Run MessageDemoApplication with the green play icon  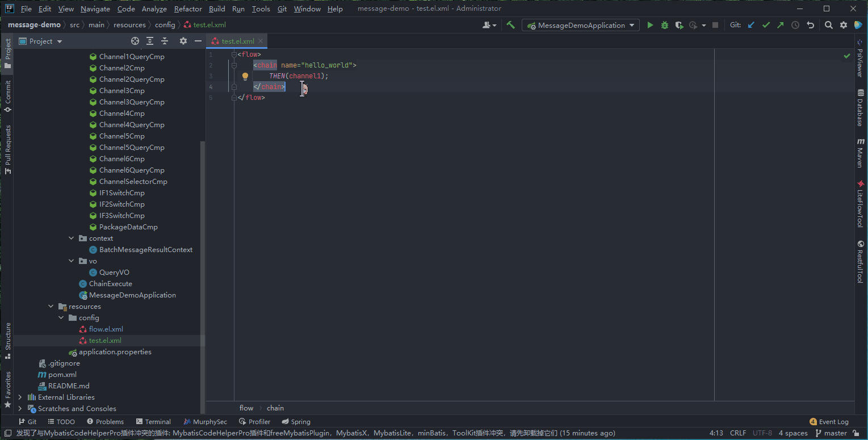[650, 25]
